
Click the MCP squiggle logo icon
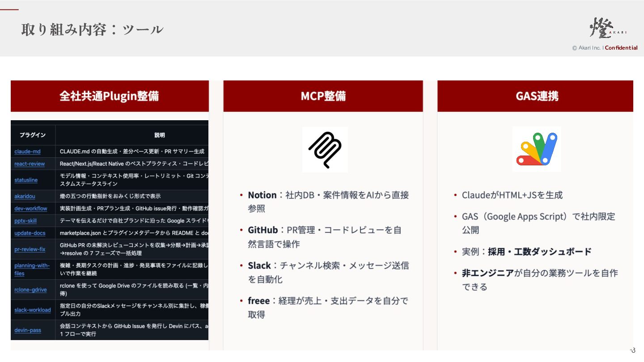(x=325, y=150)
